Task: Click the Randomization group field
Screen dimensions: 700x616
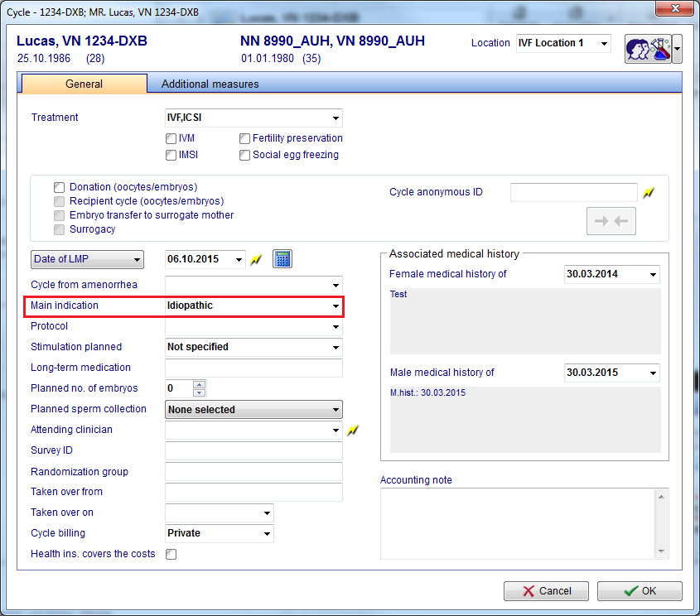Action: point(253,471)
